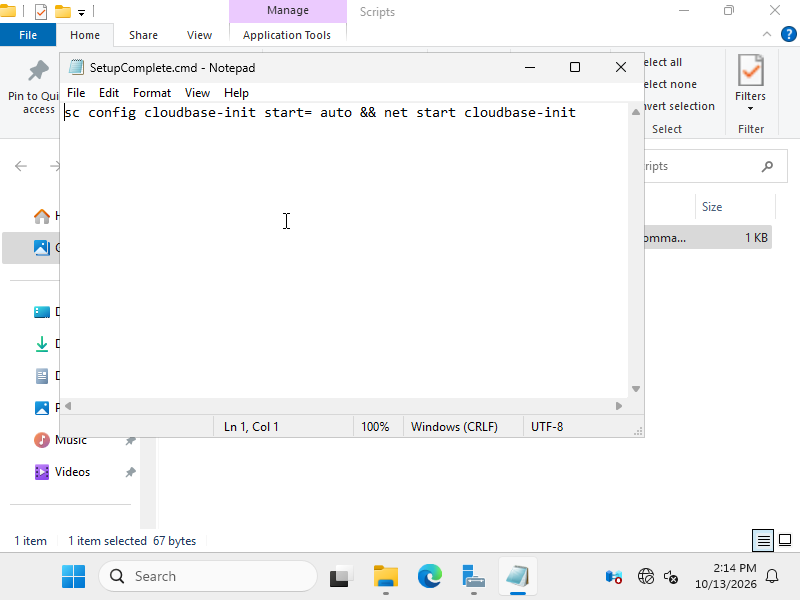
Task: Open Notepad View menu
Action: [197, 93]
